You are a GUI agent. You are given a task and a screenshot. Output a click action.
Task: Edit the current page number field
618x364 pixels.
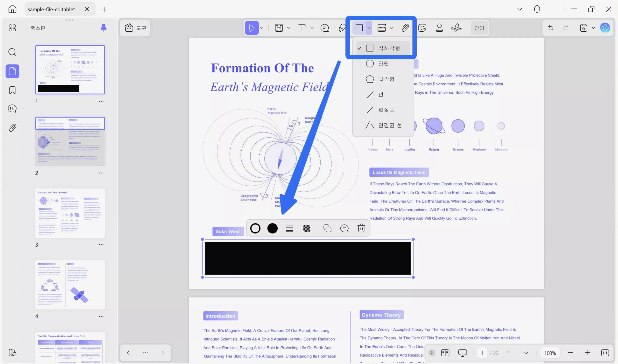pyautogui.click(x=482, y=353)
